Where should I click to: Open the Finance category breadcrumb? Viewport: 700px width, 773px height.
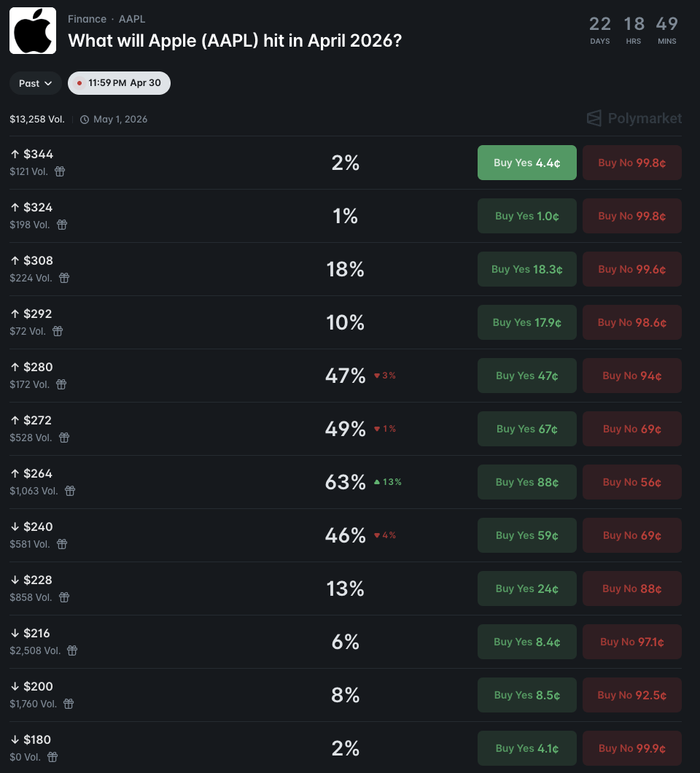[x=87, y=19]
